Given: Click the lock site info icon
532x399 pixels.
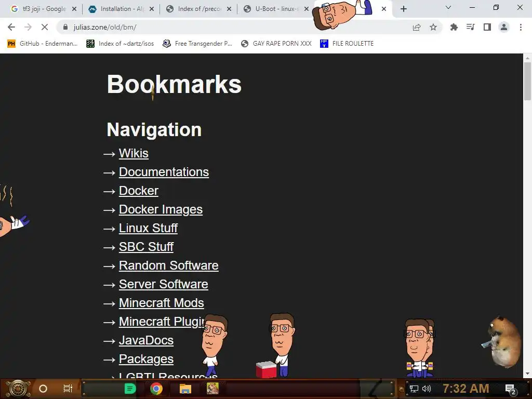Looking at the screenshot, I should (65, 27).
